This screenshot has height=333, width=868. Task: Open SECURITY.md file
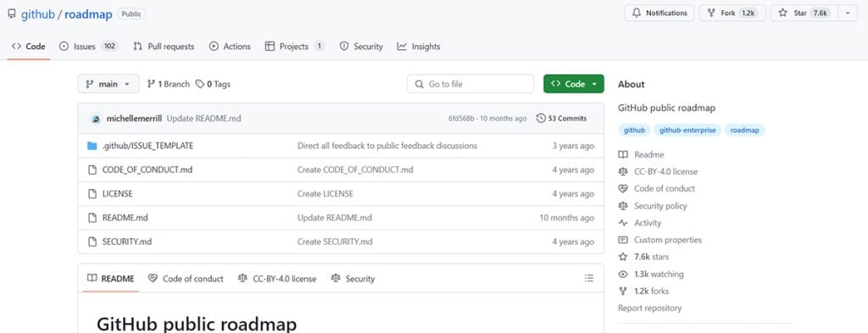[127, 241]
